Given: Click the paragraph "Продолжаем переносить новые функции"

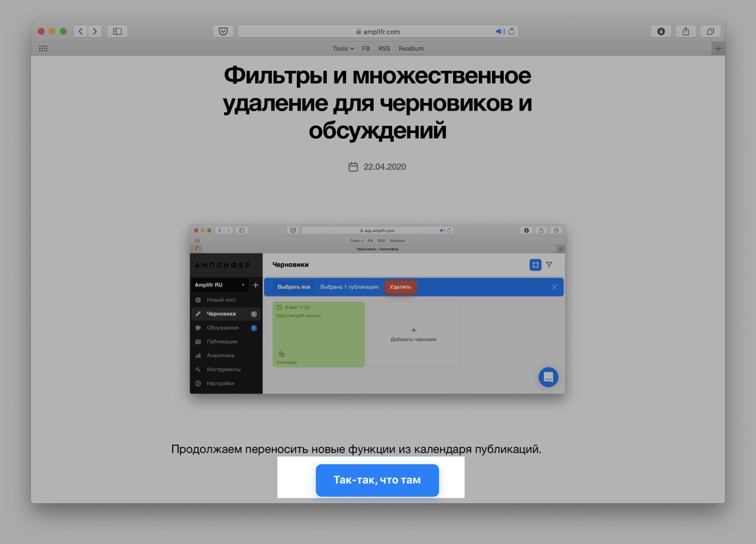Looking at the screenshot, I should (356, 449).
